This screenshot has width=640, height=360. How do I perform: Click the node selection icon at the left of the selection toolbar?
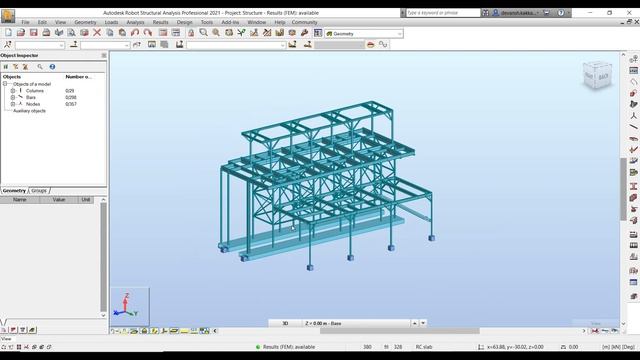tap(7, 44)
